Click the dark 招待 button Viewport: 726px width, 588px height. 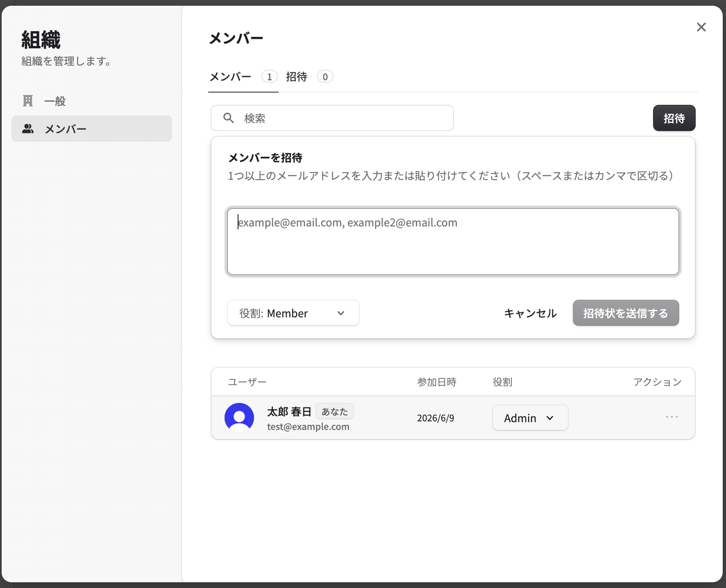674,118
